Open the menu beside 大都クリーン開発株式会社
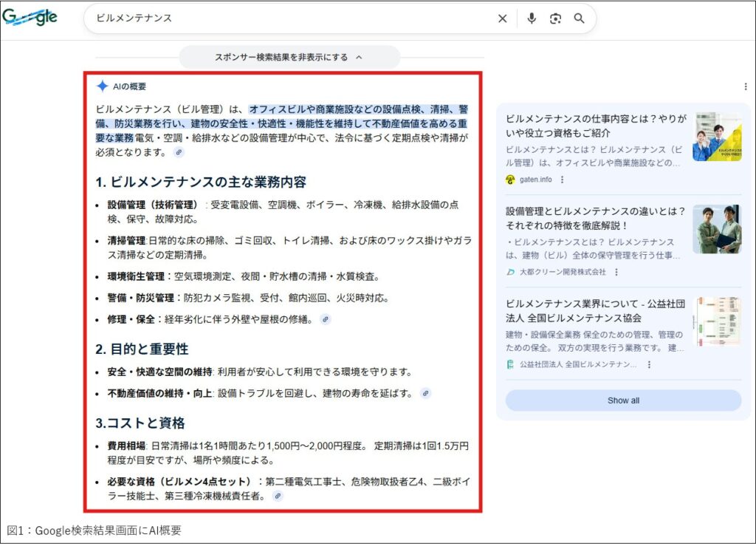 point(616,273)
